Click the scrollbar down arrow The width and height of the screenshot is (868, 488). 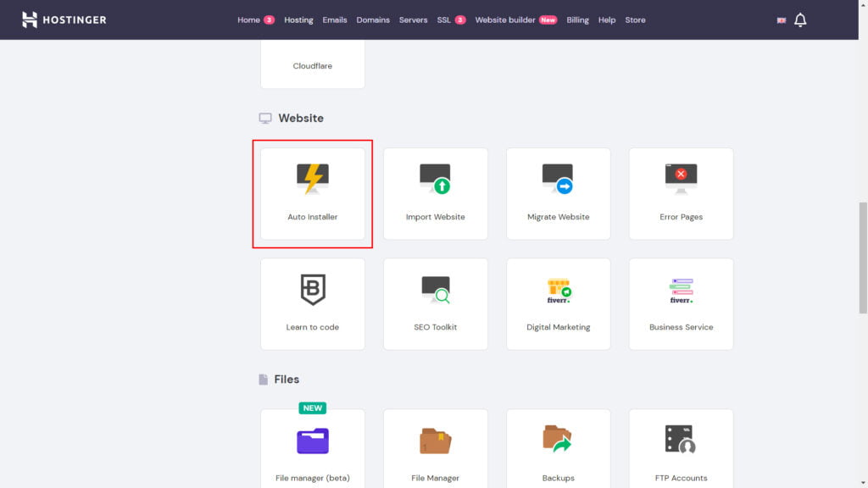[863, 484]
